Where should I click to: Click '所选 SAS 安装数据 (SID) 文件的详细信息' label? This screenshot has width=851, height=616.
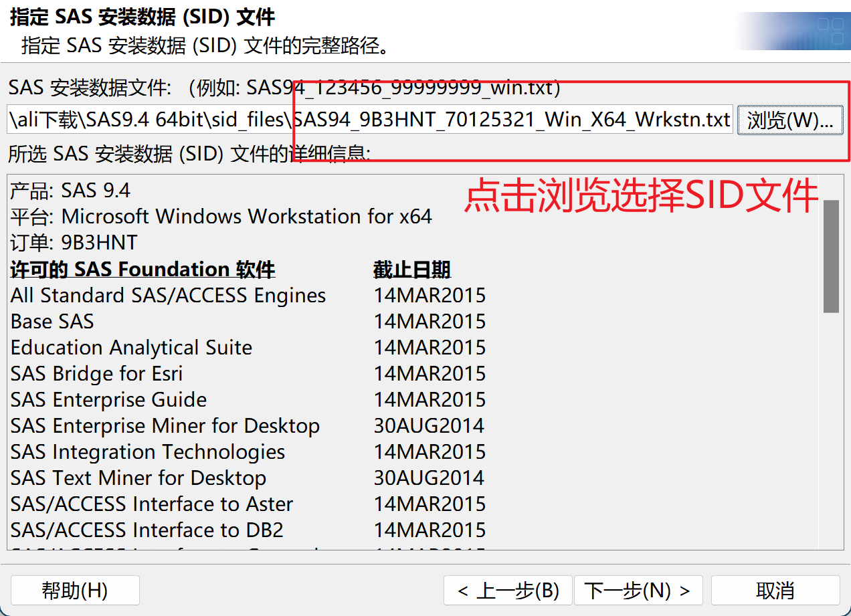(189, 154)
